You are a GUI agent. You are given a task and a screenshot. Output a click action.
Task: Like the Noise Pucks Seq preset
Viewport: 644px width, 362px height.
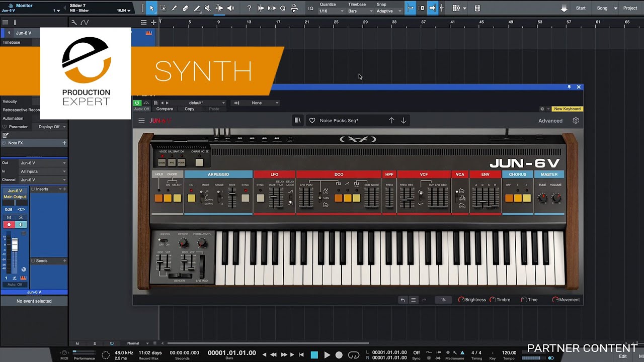pyautogui.click(x=312, y=121)
